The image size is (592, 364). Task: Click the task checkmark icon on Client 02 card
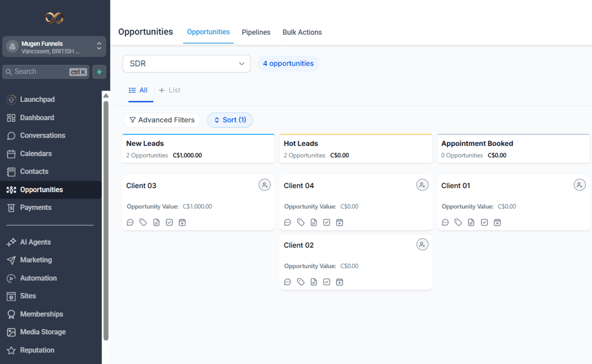coord(326,282)
